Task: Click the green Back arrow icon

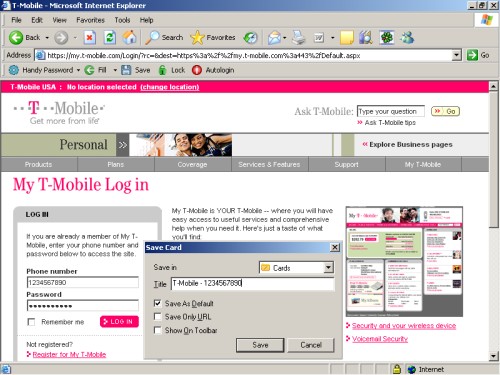Action: (15, 38)
